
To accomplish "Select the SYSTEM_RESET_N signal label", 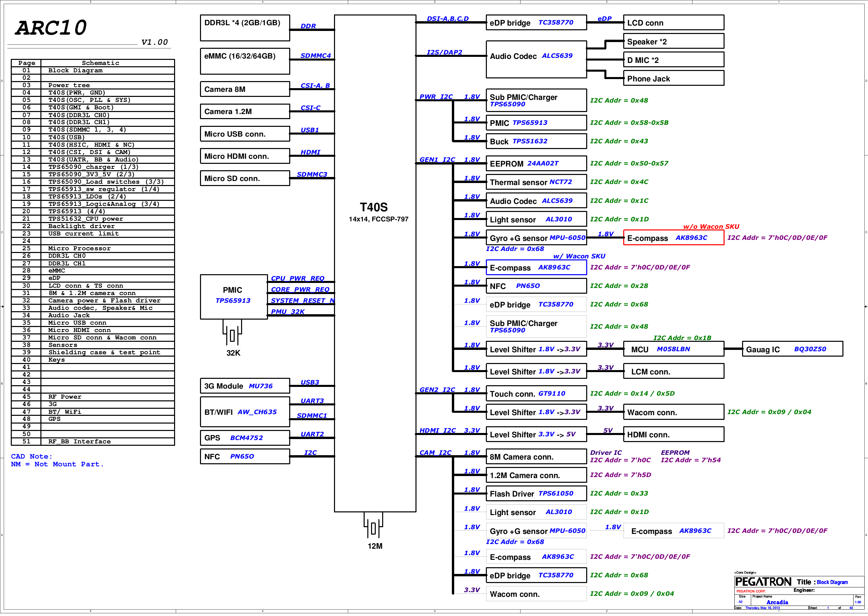I will click(302, 300).
